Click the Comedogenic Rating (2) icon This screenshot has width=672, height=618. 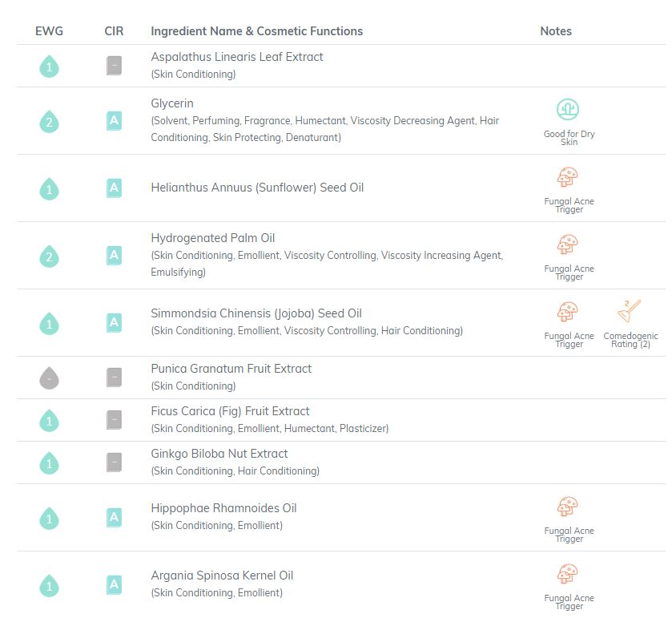pyautogui.click(x=629, y=311)
